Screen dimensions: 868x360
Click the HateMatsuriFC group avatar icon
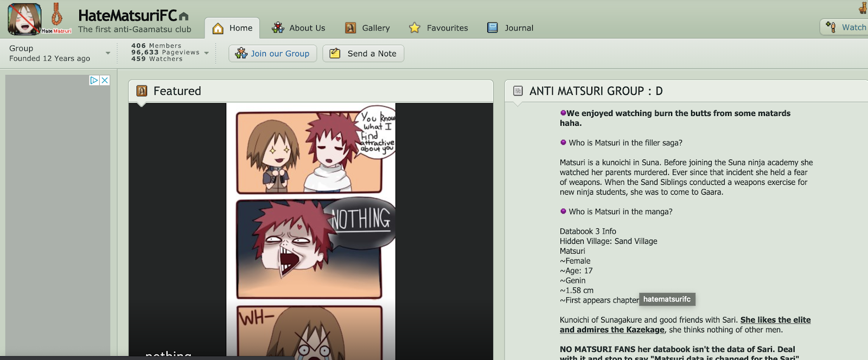(24, 19)
